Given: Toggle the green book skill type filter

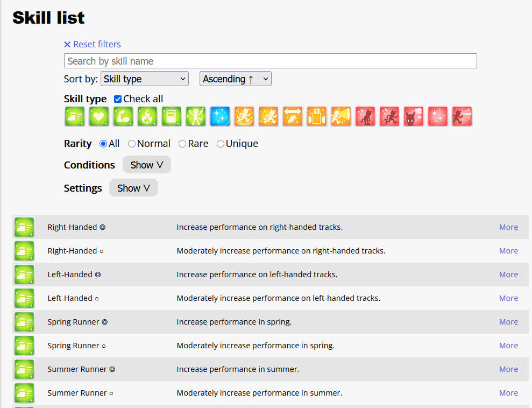Looking at the screenshot, I should click(x=172, y=116).
